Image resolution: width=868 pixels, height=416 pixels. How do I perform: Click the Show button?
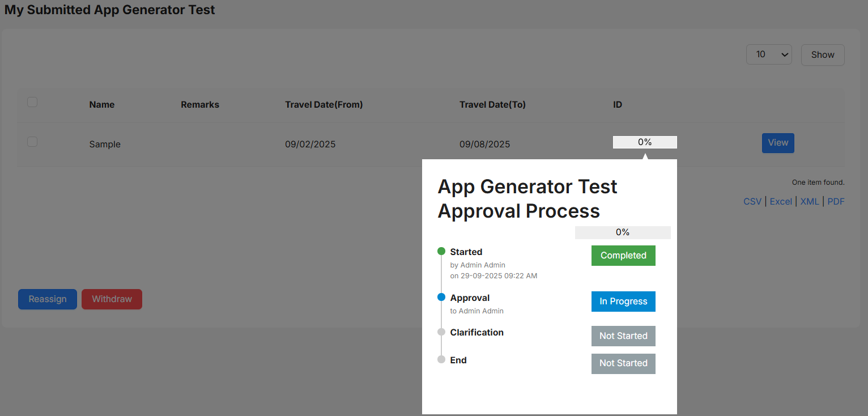(823, 55)
